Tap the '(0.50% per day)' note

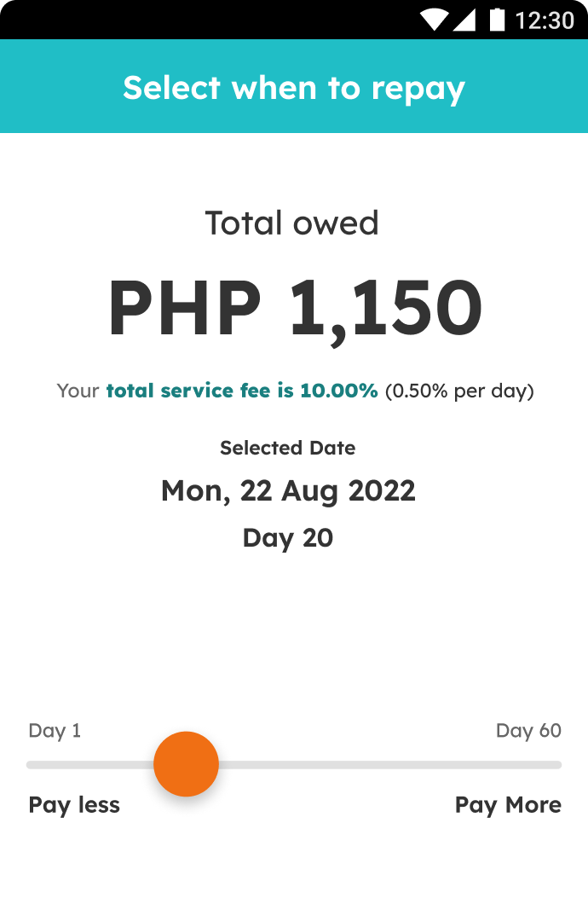[459, 391]
